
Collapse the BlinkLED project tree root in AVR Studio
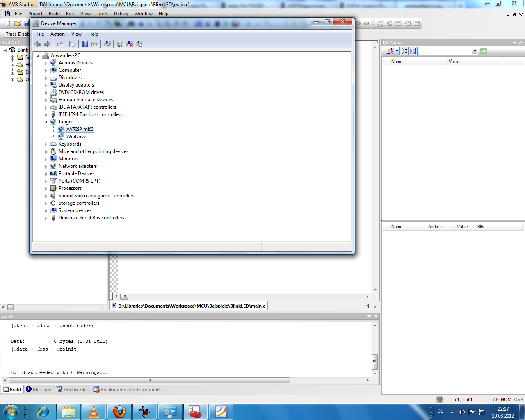point(5,50)
